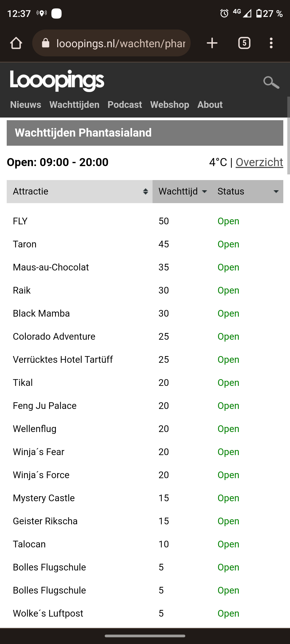Open a new tab with plus icon
The height and width of the screenshot is (644, 290).
212,43
